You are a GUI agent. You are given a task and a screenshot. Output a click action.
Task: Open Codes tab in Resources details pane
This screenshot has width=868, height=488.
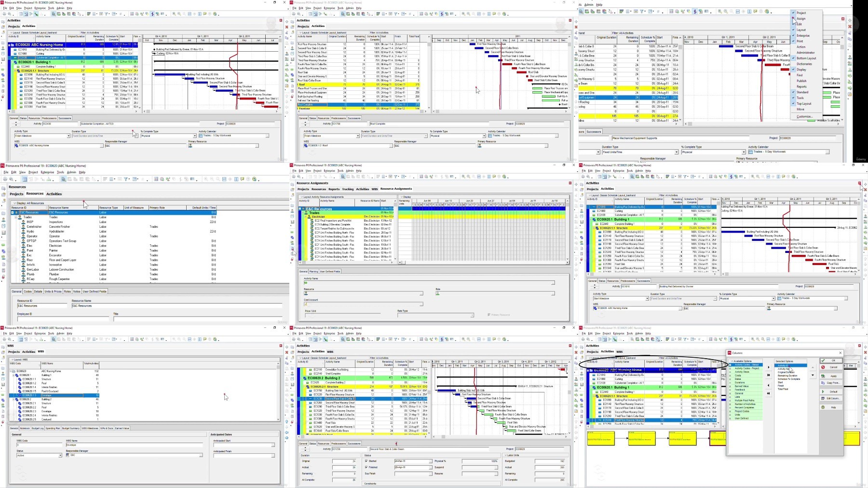click(x=28, y=292)
